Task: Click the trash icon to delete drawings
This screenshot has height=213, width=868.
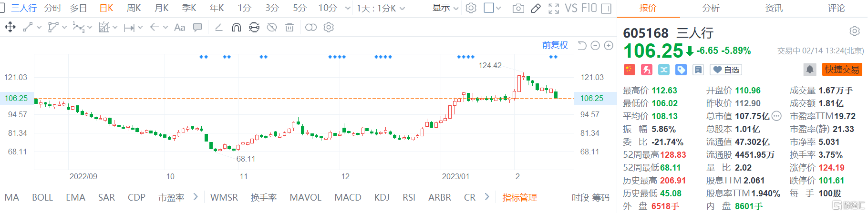Action: 289,28
